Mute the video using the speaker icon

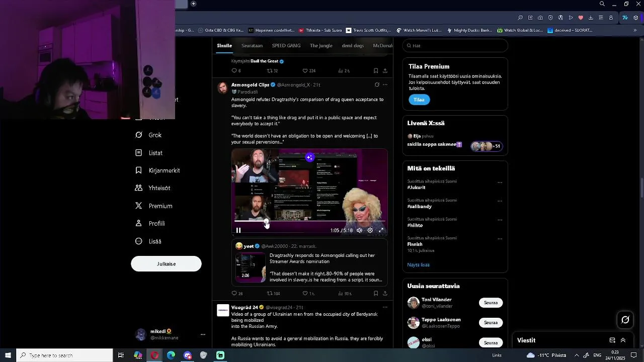coord(359,230)
